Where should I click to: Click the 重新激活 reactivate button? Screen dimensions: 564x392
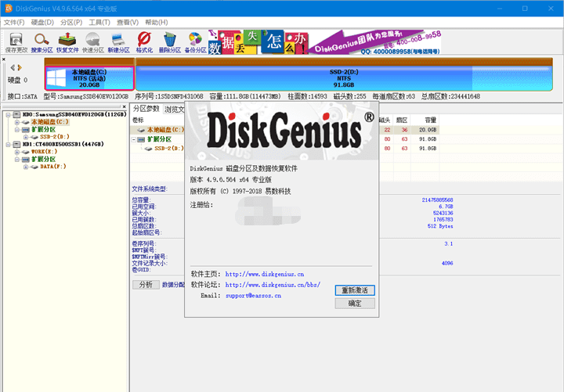(355, 290)
